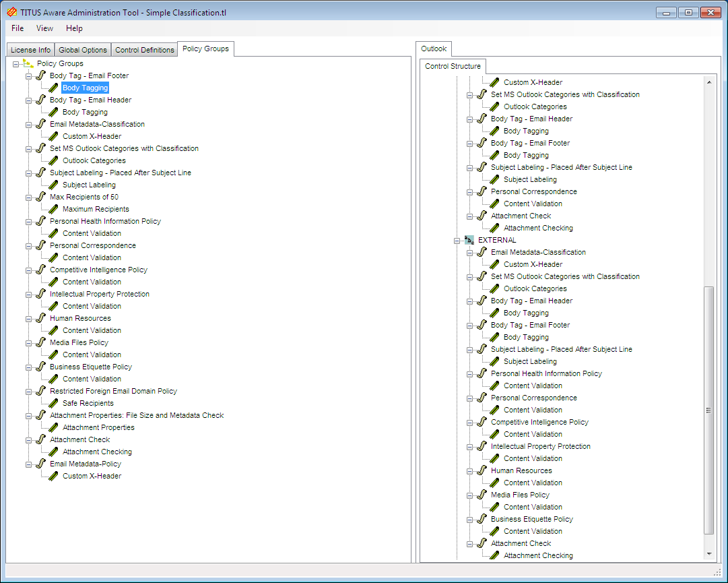Viewport: 728px width, 583px height.
Task: Click the Control Structure vertical scrollbar thumb
Action: (x=709, y=410)
